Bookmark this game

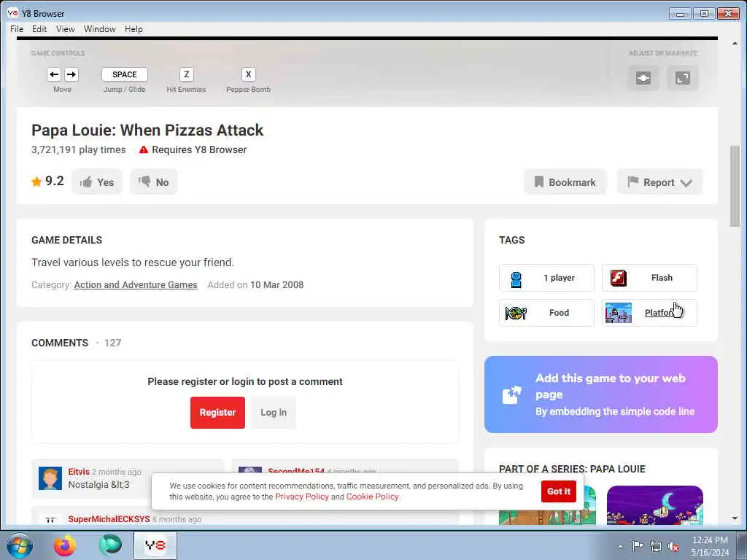coord(565,182)
